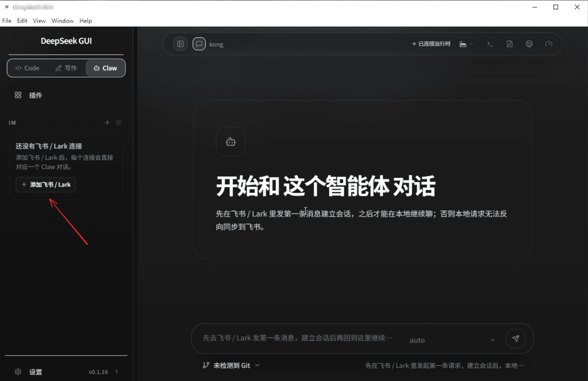The image size is (588, 381).
Task: Click the Git branch icon
Action: (x=206, y=365)
